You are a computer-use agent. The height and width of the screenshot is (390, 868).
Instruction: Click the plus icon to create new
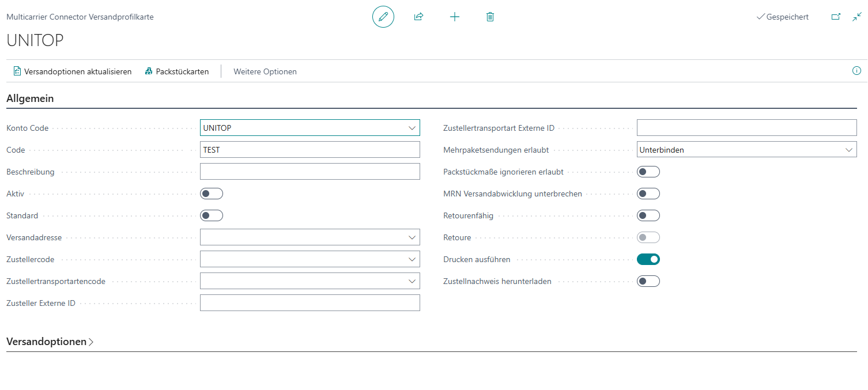[455, 17]
